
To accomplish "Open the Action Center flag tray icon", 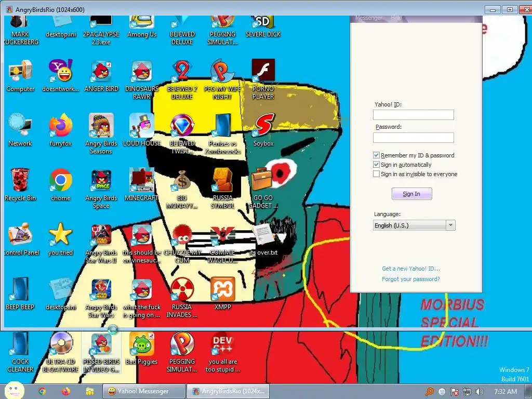I will pyautogui.click(x=454, y=392).
